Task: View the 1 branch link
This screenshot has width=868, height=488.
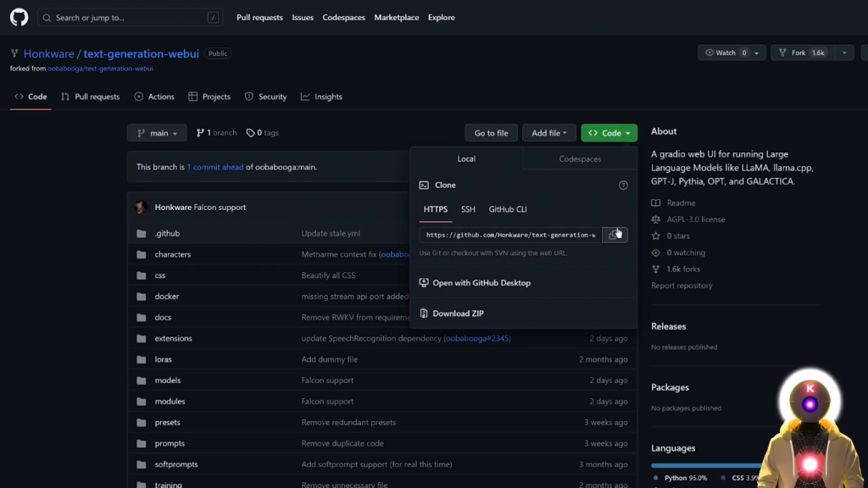Action: 216,133
